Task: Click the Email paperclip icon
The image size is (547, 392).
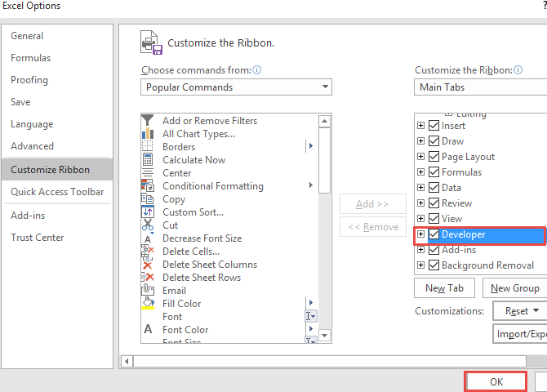Action: point(148,290)
